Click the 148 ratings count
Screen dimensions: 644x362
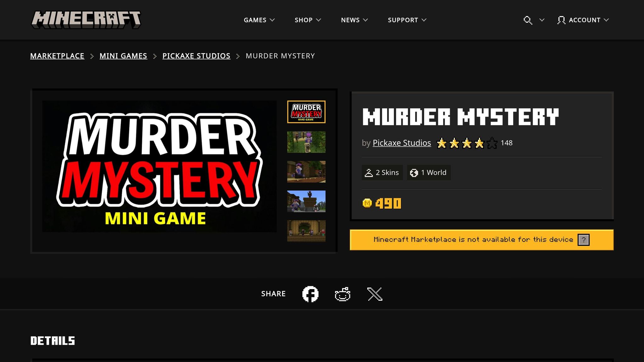tap(507, 143)
